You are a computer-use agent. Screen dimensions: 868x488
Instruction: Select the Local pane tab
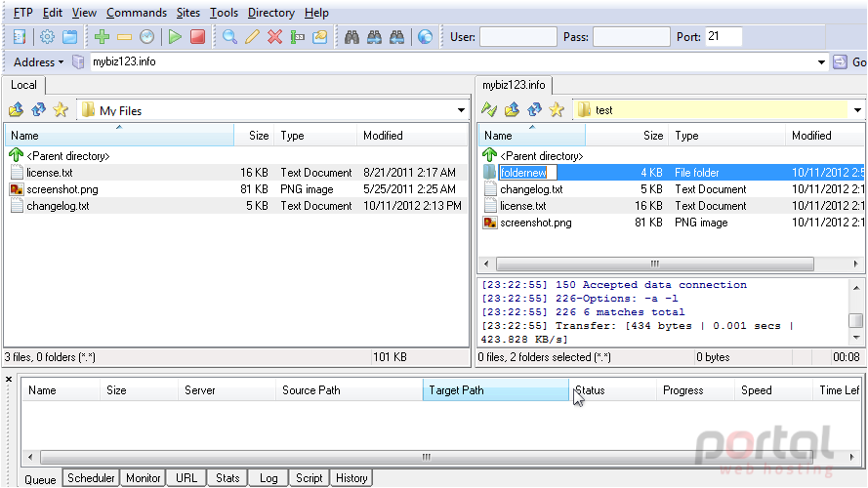[23, 85]
